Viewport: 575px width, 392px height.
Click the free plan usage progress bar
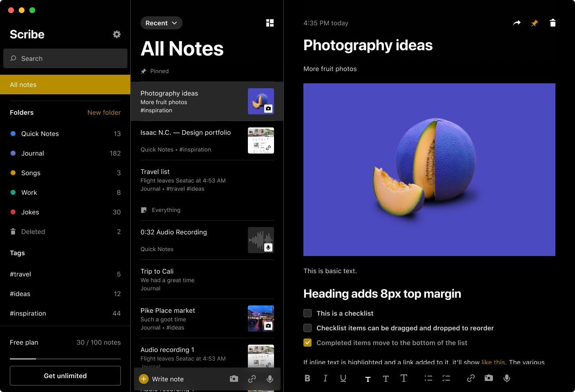point(65,359)
